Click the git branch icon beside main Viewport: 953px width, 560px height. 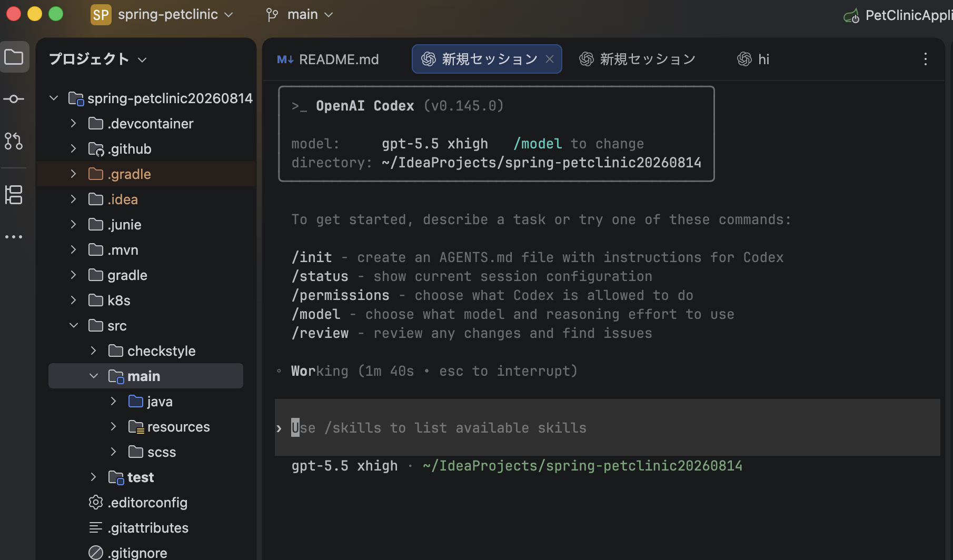272,15
